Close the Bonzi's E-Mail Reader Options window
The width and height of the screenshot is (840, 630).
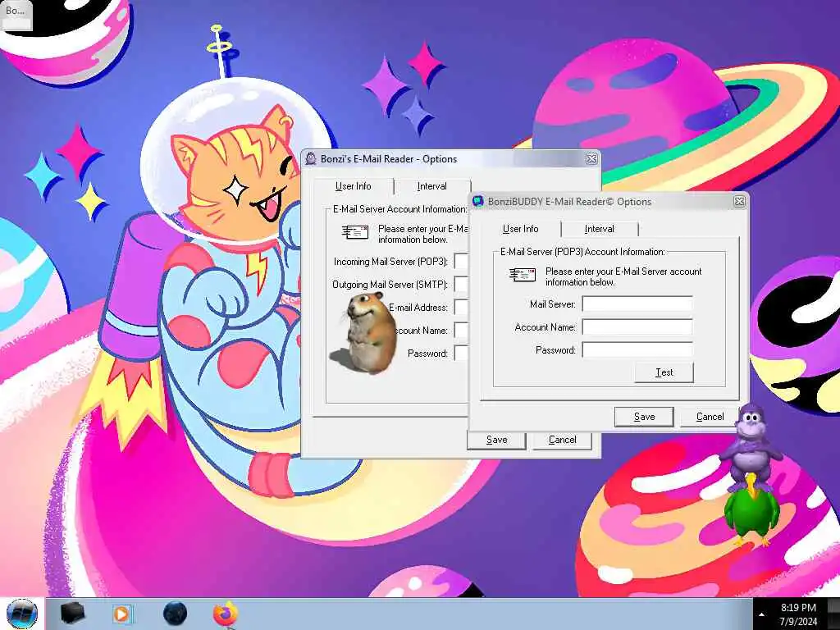591,158
